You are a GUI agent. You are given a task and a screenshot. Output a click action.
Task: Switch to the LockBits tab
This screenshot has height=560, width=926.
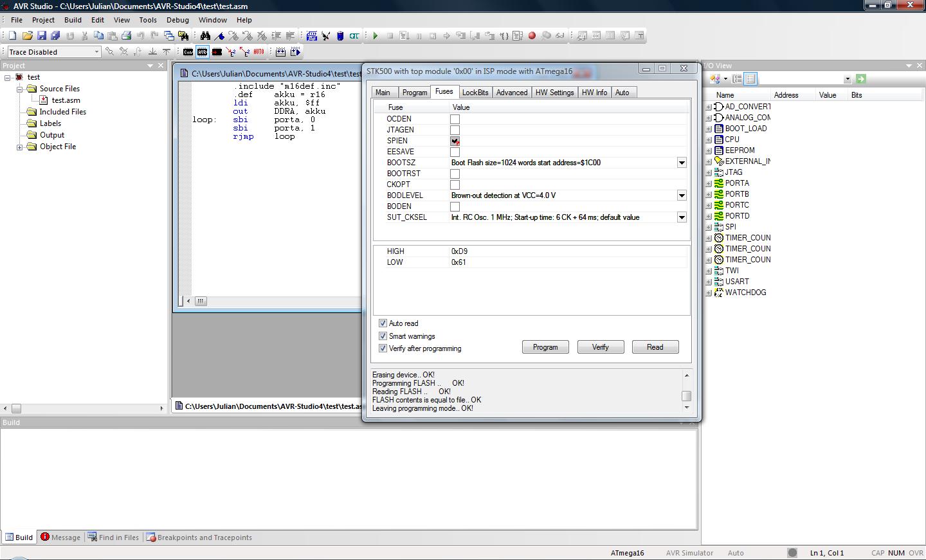coord(475,93)
